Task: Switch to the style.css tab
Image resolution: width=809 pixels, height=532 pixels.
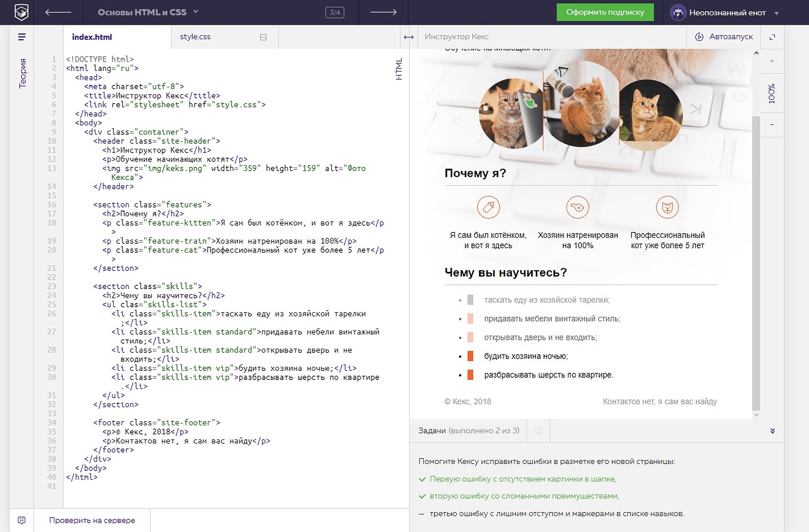Action: pos(195,36)
